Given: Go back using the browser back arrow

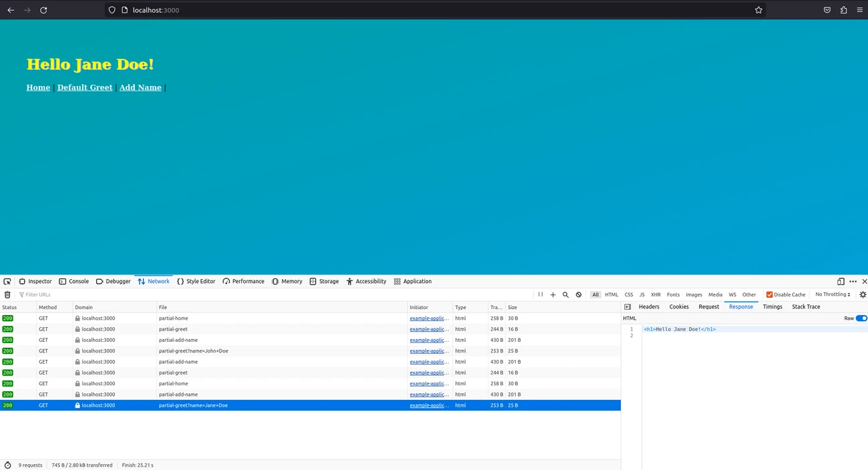Looking at the screenshot, I should (x=11, y=10).
